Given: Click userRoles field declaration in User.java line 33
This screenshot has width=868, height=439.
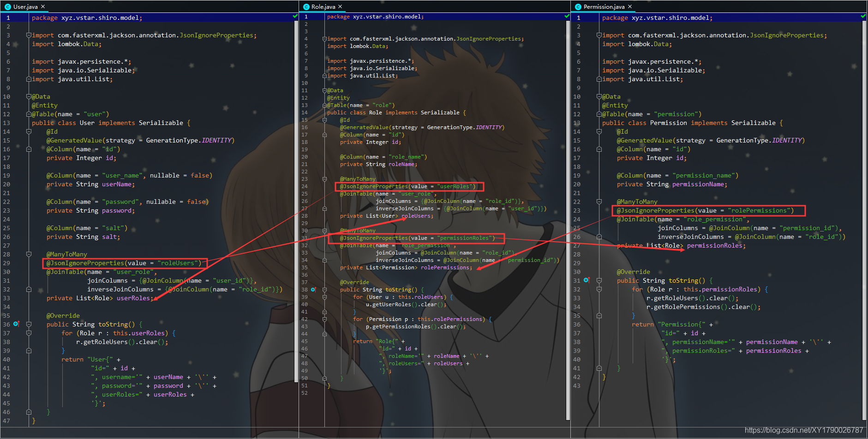Looking at the screenshot, I should 133,298.
